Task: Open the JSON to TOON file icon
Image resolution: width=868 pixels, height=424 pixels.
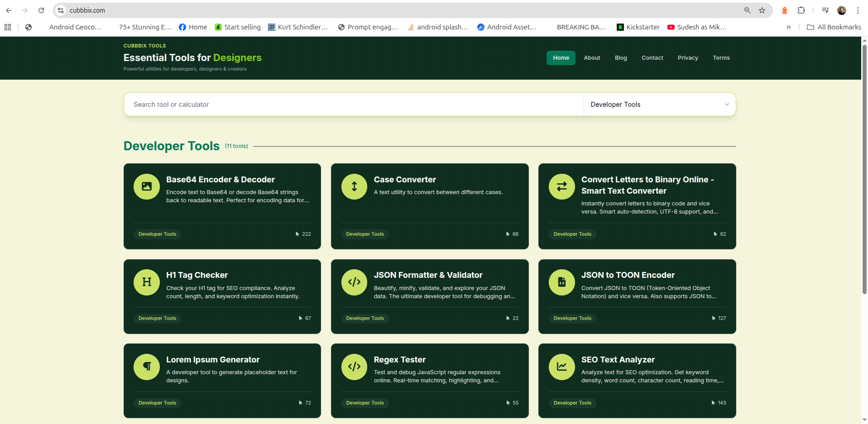Action: (561, 282)
